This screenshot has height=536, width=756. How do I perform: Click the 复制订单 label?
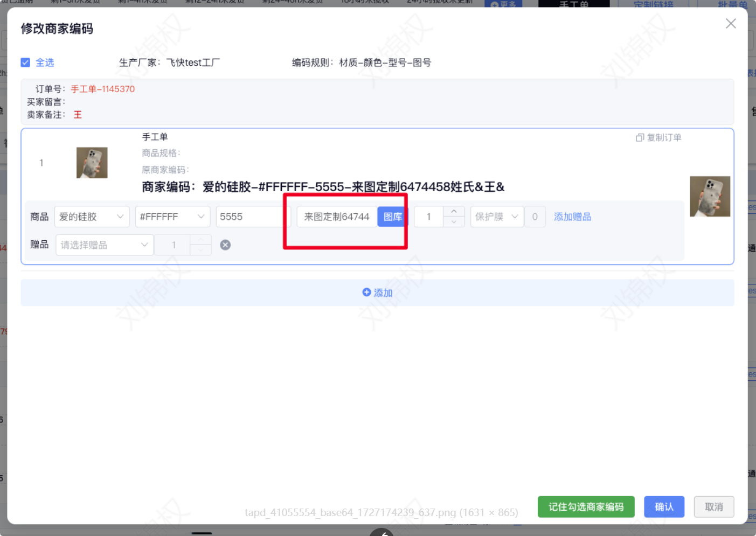[x=664, y=137]
